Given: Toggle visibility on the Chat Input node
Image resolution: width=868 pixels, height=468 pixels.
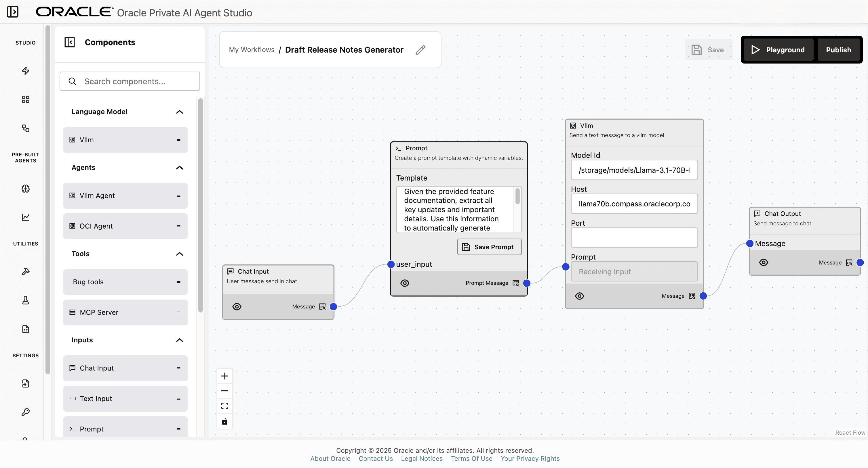Looking at the screenshot, I should tap(237, 306).
